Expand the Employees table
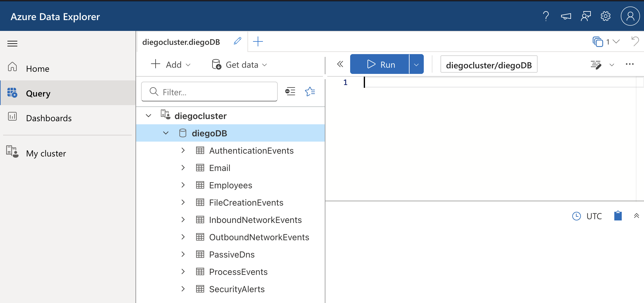 click(x=183, y=185)
